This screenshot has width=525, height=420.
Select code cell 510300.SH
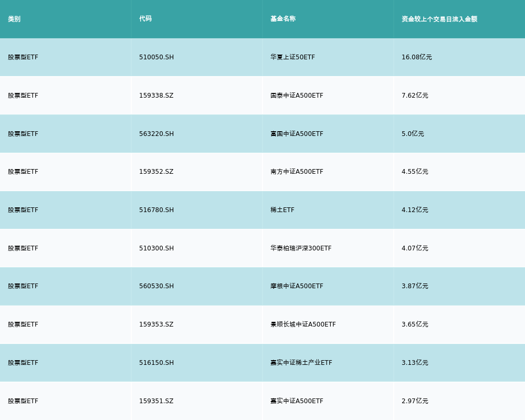click(156, 248)
